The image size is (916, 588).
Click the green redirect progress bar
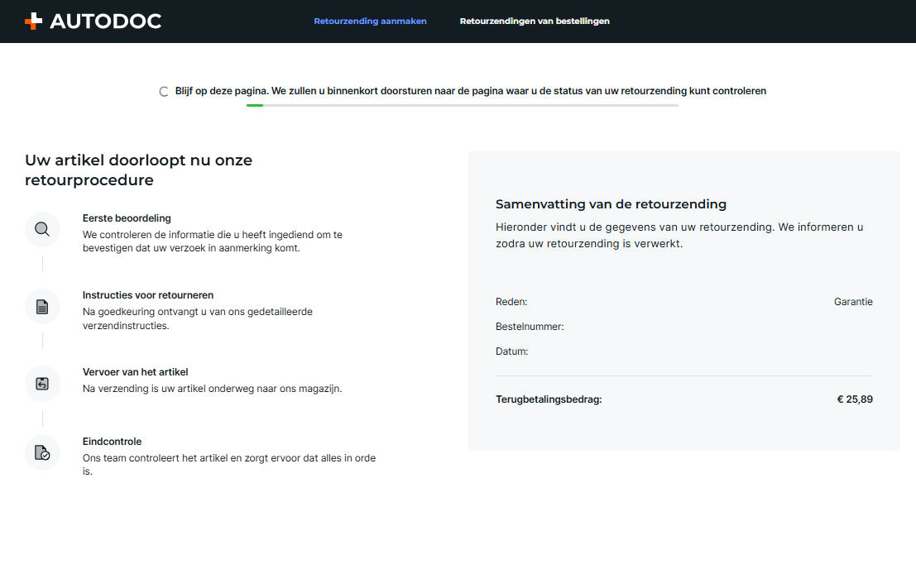255,106
